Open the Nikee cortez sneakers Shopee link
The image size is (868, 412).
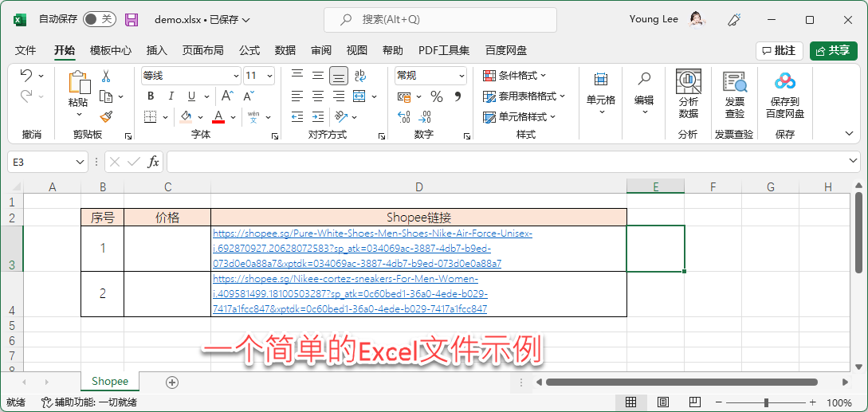coord(350,293)
